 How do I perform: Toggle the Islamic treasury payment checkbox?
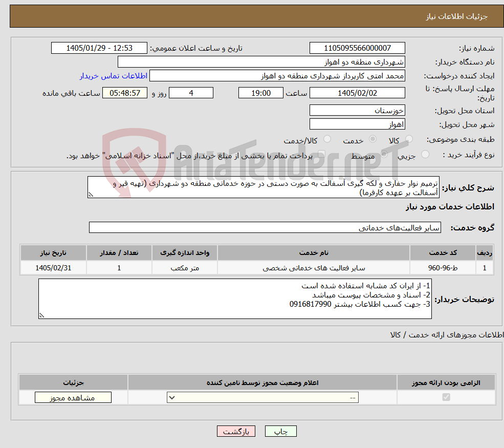(x=321, y=154)
